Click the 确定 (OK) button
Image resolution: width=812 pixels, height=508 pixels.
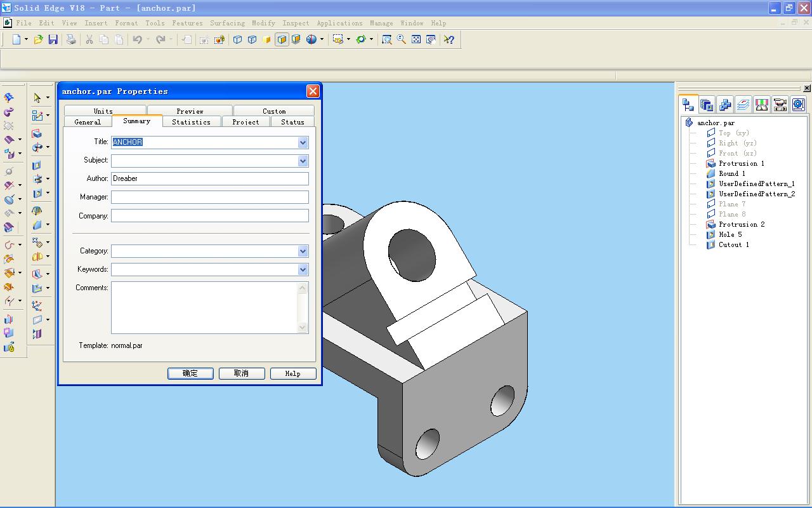pos(190,373)
